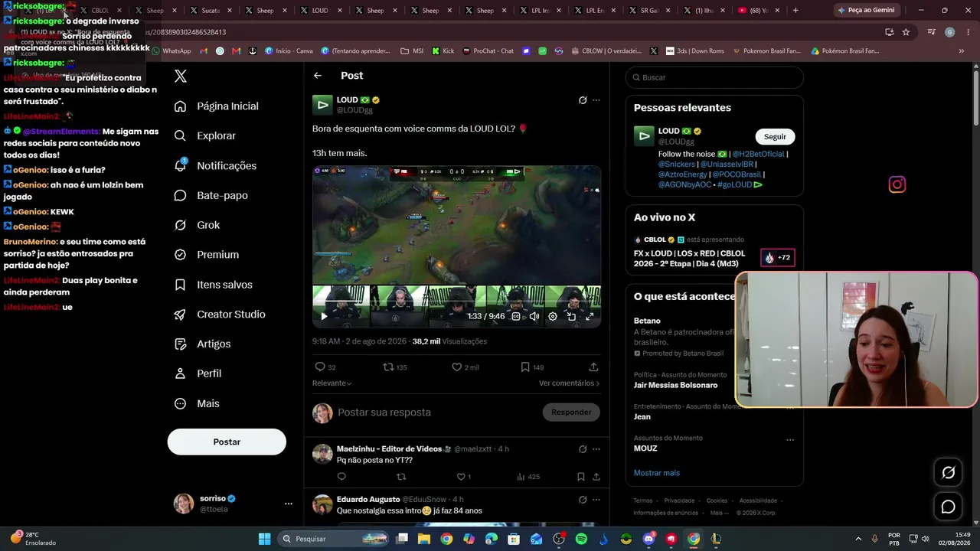Click the Postar button

click(x=227, y=442)
